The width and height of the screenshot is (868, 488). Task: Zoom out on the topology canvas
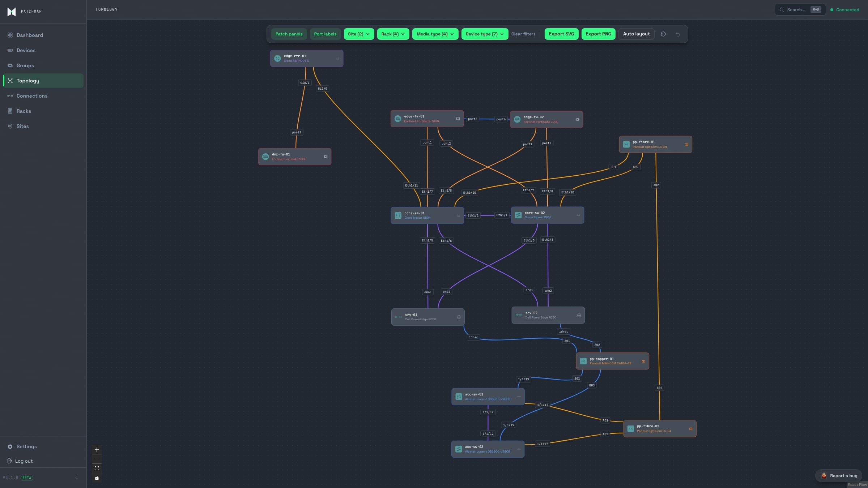[97, 459]
